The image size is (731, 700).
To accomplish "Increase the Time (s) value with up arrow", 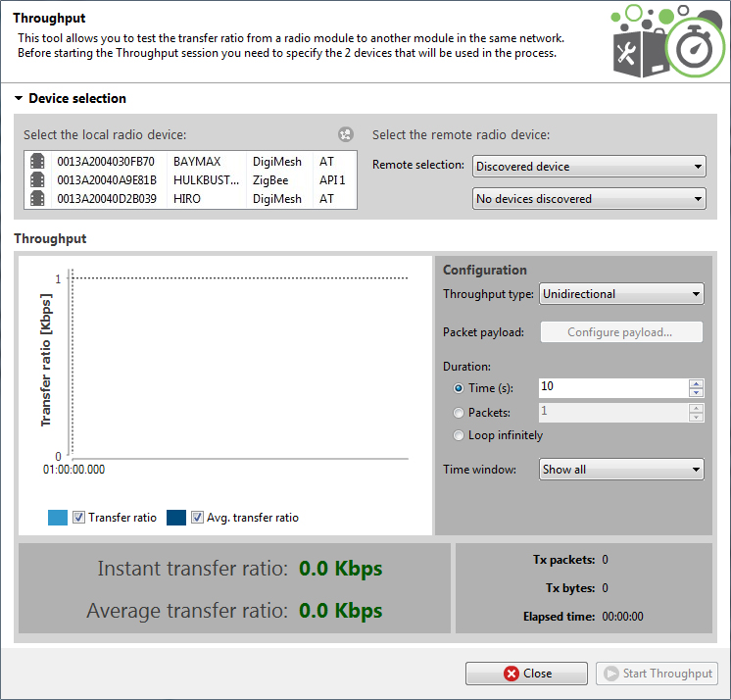I will pyautogui.click(x=696, y=383).
